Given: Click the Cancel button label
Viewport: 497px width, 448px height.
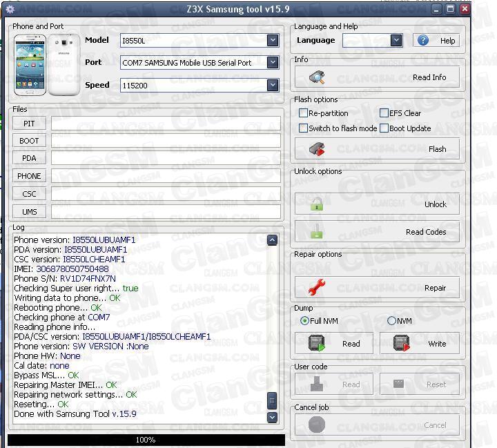Looking at the screenshot, I should pyautogui.click(x=435, y=425).
